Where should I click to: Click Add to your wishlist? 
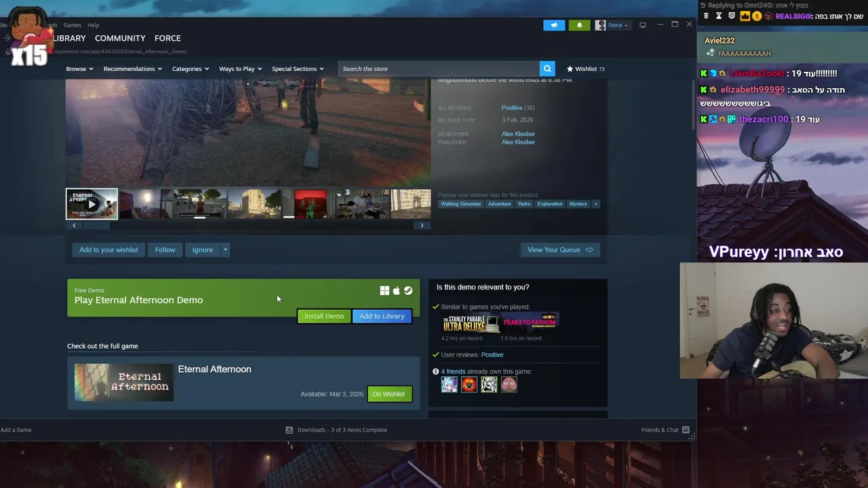point(108,250)
